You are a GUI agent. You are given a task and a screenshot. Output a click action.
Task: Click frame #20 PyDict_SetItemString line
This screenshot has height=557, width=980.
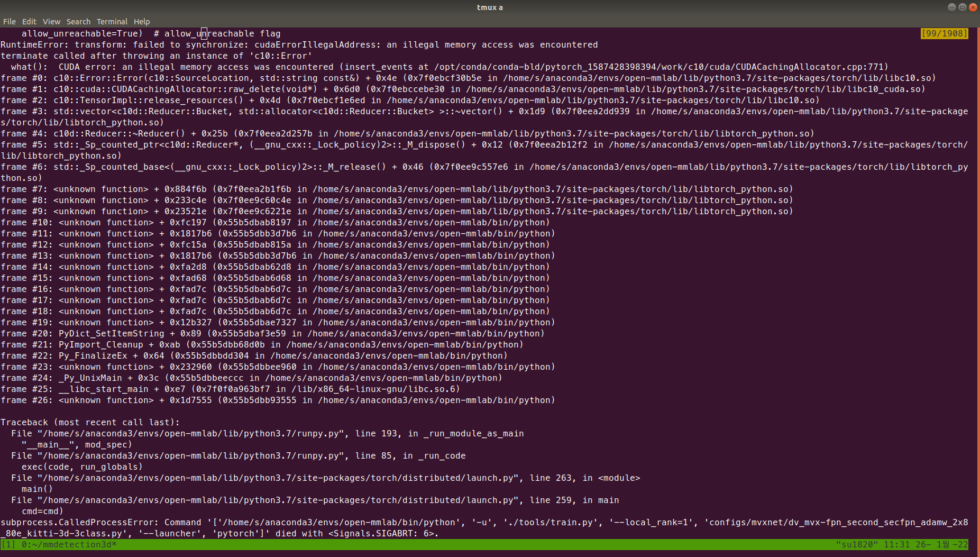click(273, 334)
